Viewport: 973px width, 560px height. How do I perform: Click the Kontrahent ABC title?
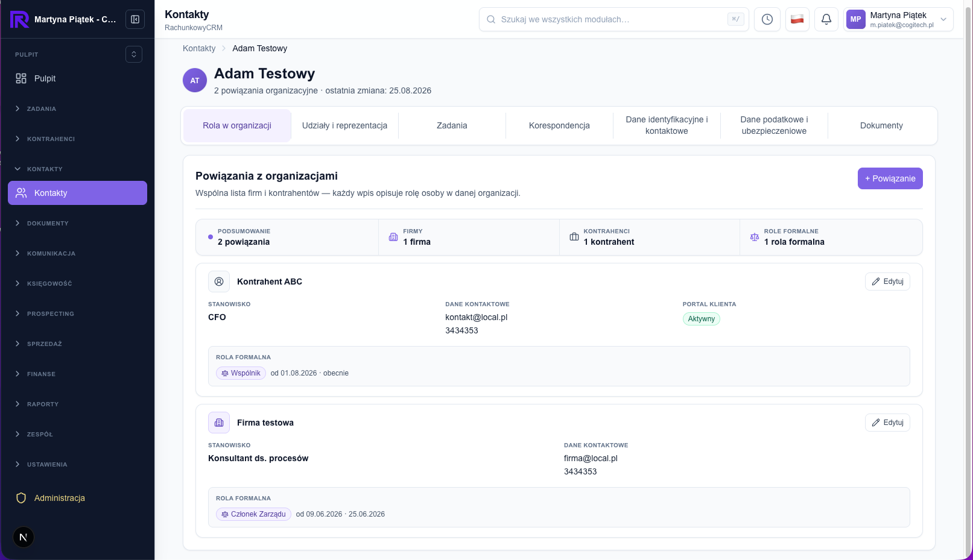click(x=270, y=282)
